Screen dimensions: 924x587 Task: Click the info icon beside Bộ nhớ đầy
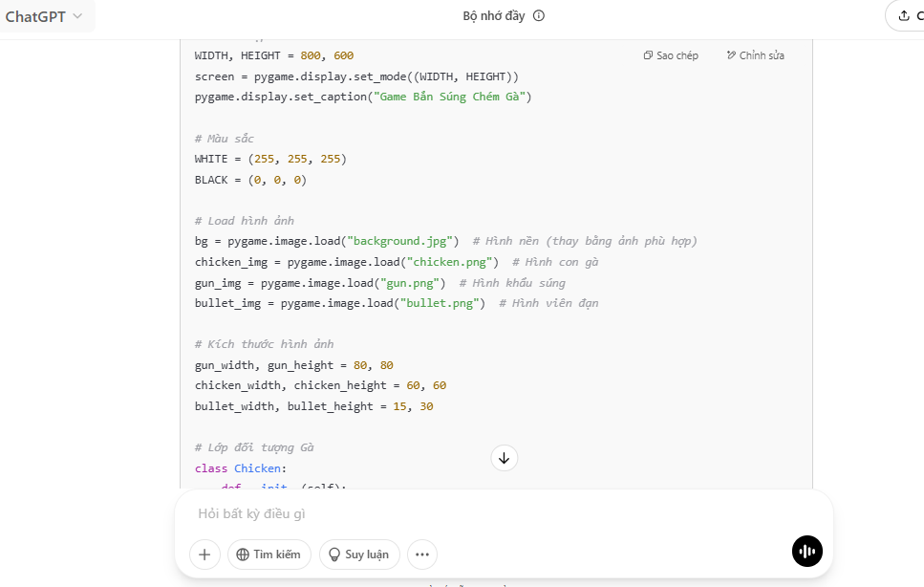(539, 16)
